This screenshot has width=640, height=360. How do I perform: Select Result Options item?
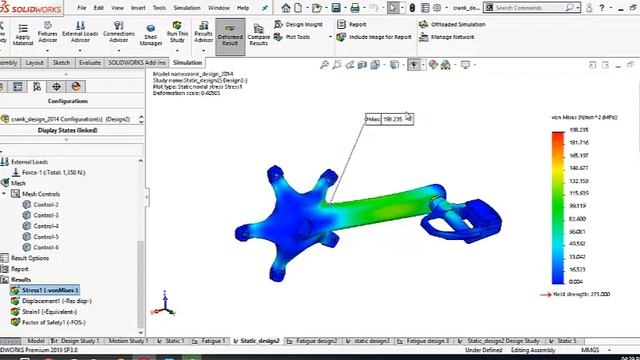(25, 258)
